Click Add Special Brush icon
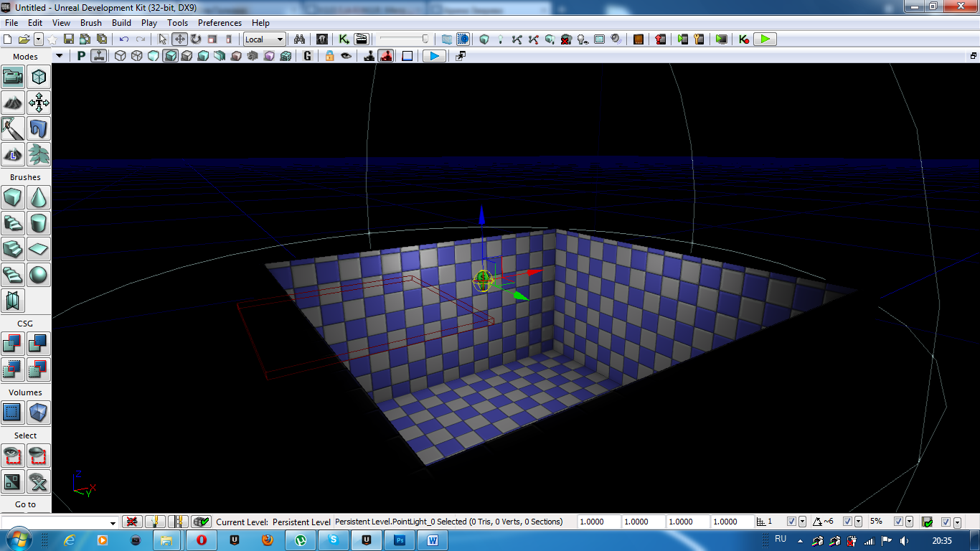This screenshot has width=980, height=551. pos(13,413)
